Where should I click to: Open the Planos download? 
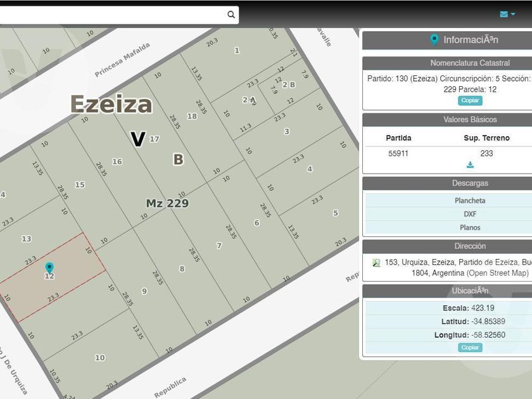click(470, 227)
